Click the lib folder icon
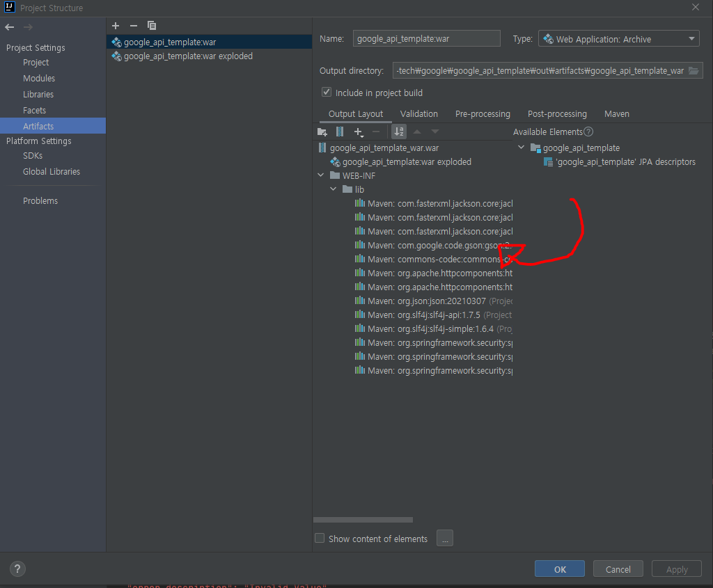 [x=347, y=189]
